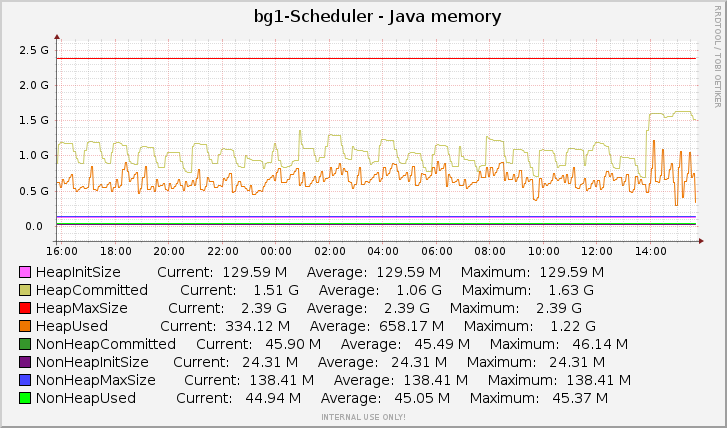Click HeapUsed current value 334.12 M
This screenshot has height=428, width=727.
[x=257, y=326]
